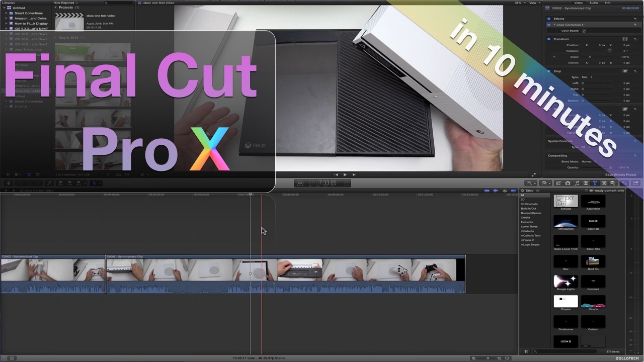Toggle the Effects enable checkbox
This screenshot has width=644, height=362.
[549, 19]
